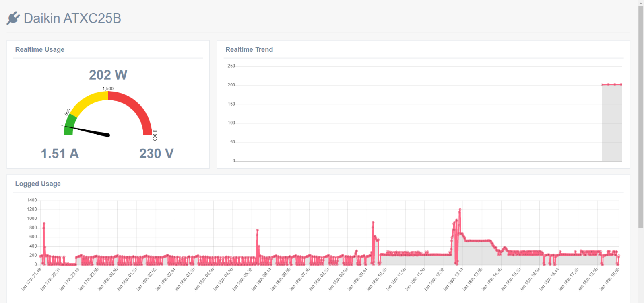
Task: Click the 230 V voltage reading
Action: coord(157,154)
